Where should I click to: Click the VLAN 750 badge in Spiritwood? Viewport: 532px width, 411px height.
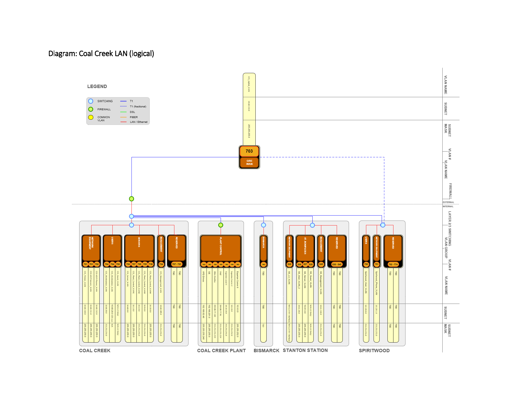pyautogui.click(x=366, y=264)
